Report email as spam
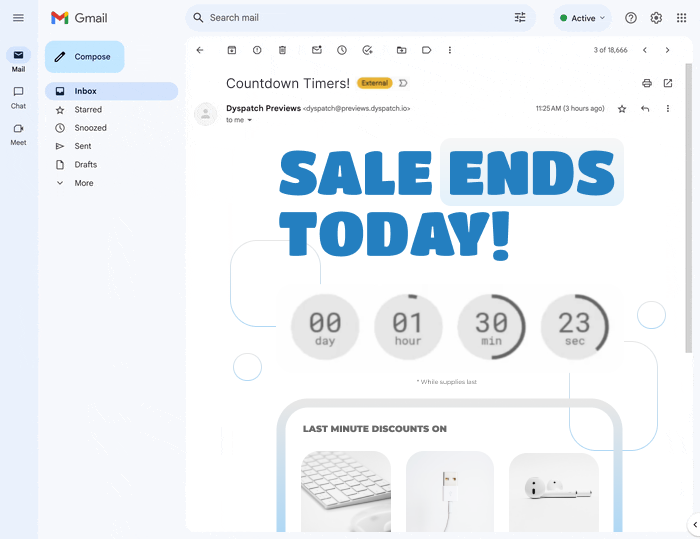 click(x=257, y=50)
